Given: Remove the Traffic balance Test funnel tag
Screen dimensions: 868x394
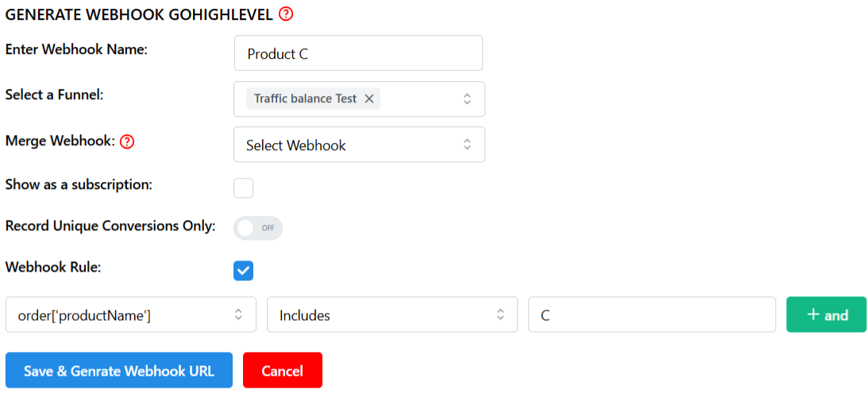Looking at the screenshot, I should [x=369, y=99].
